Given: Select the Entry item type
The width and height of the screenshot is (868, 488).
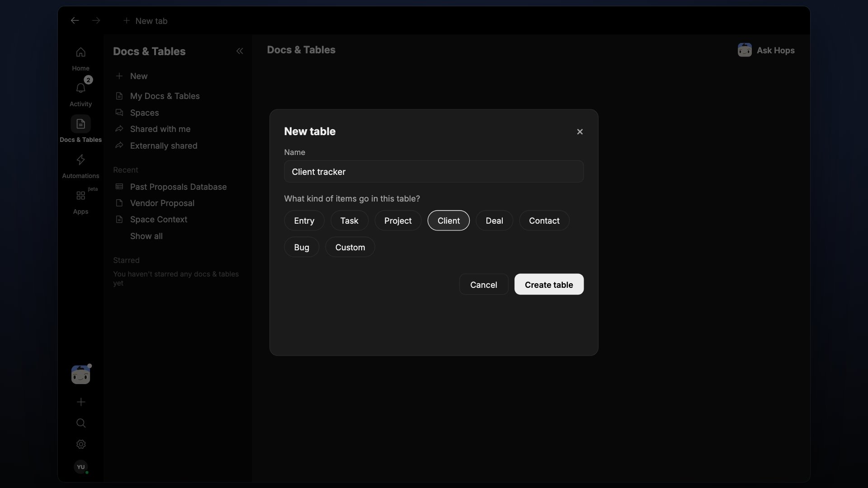Looking at the screenshot, I should tap(304, 221).
